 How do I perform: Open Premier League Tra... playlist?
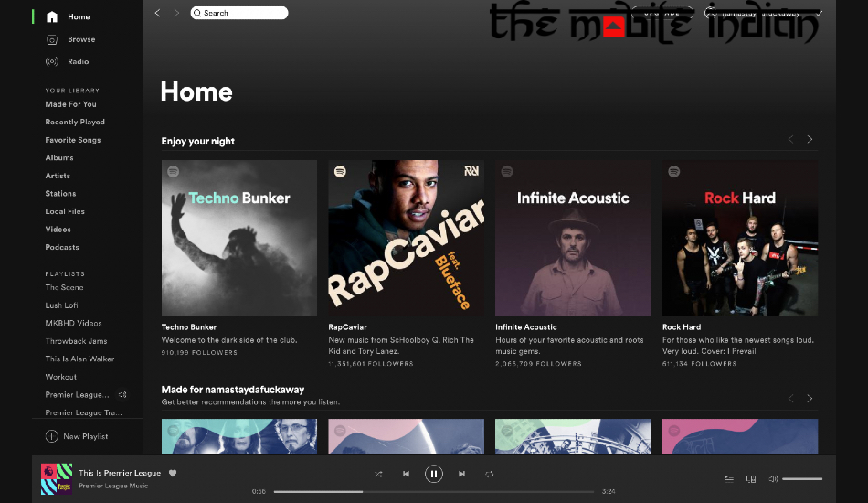point(83,412)
